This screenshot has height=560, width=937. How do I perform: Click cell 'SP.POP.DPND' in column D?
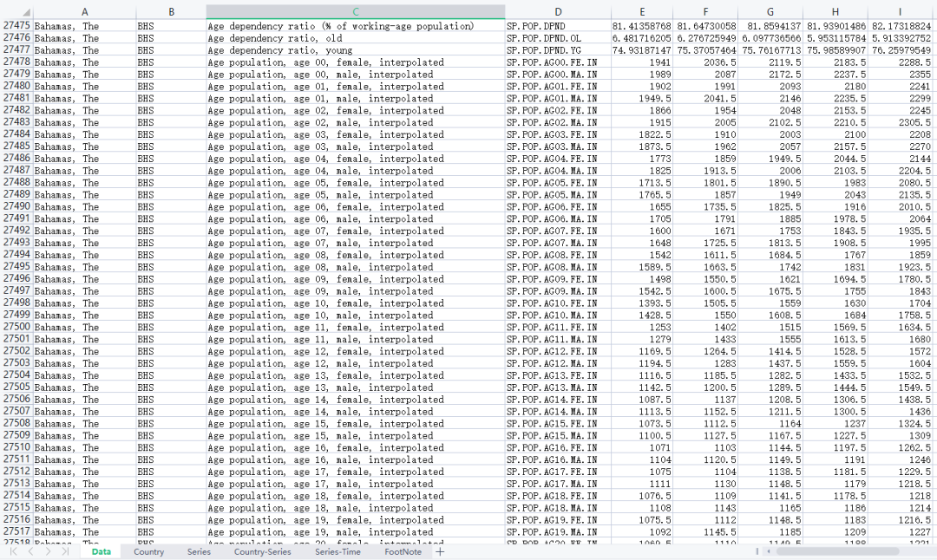coord(558,26)
